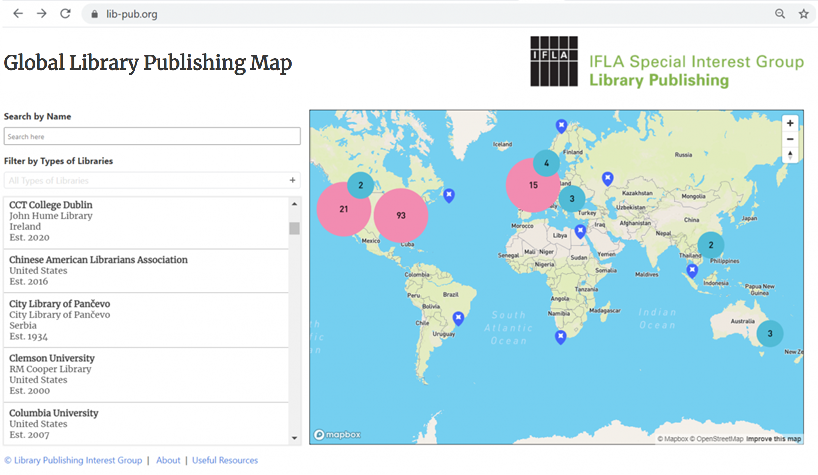Select blue marker in South Africa
Screen dimensions: 818x475
pyautogui.click(x=560, y=337)
